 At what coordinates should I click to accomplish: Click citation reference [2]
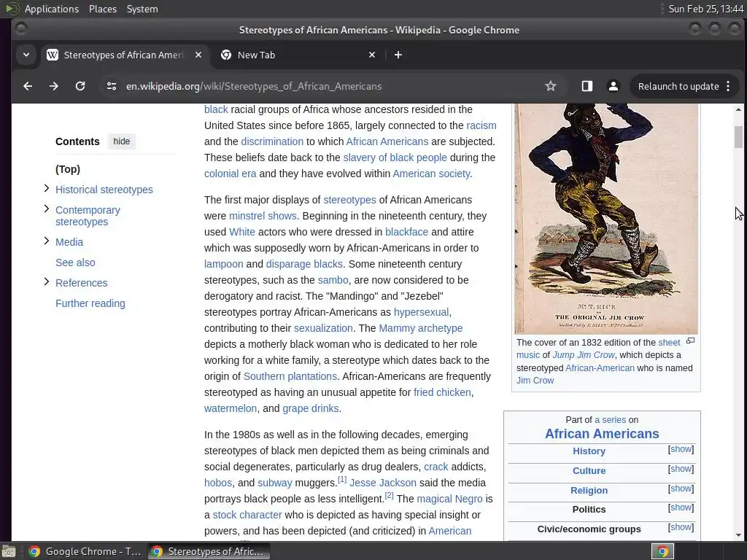click(x=390, y=495)
